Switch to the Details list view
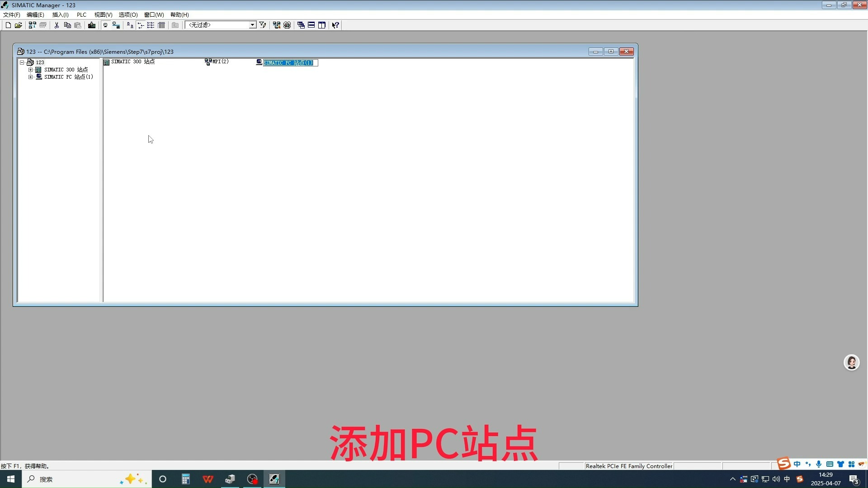Viewport: 868px width, 488px height. click(161, 25)
